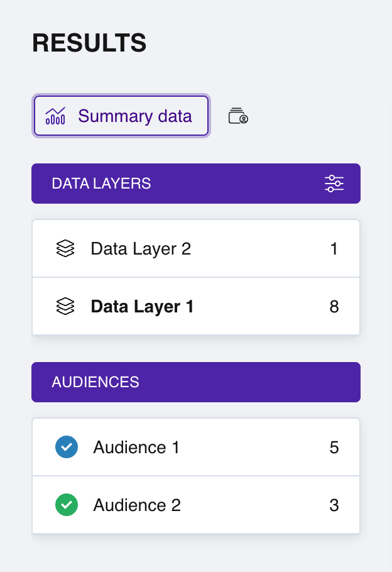392x572 pixels.
Task: Click the count 8 for Data Layer 1
Action: 334,307
